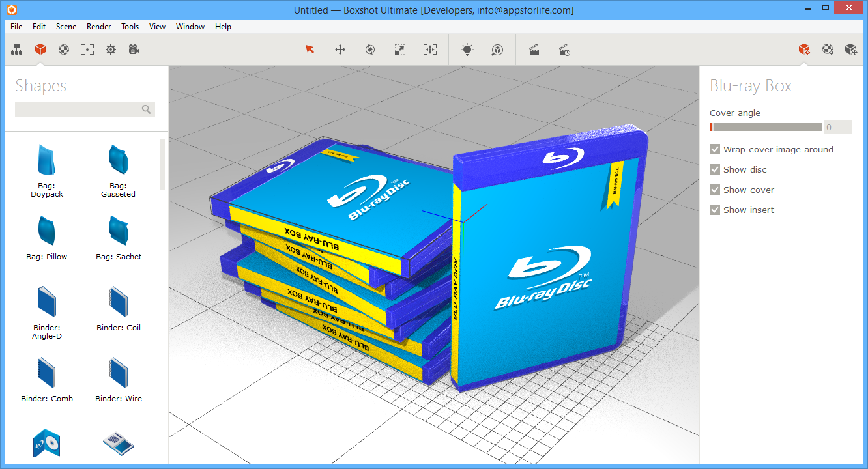Click the clapperboard render icon
This screenshot has height=469, width=868.
pyautogui.click(x=534, y=50)
